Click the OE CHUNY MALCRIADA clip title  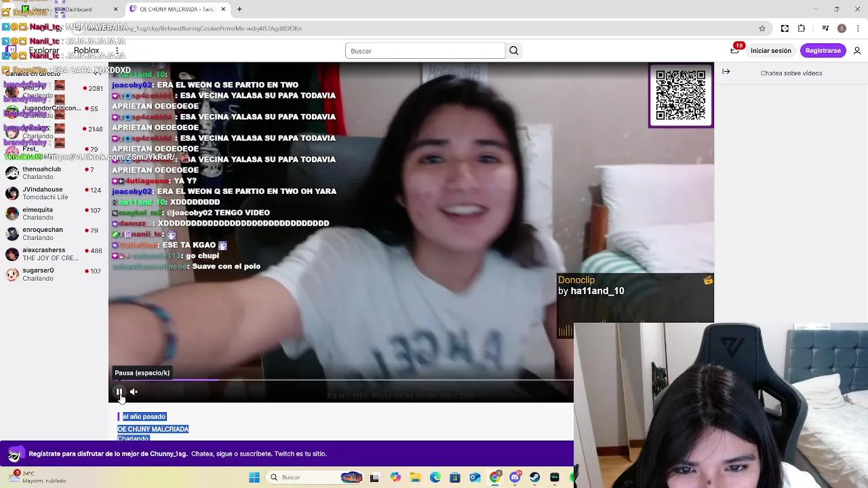click(x=153, y=429)
